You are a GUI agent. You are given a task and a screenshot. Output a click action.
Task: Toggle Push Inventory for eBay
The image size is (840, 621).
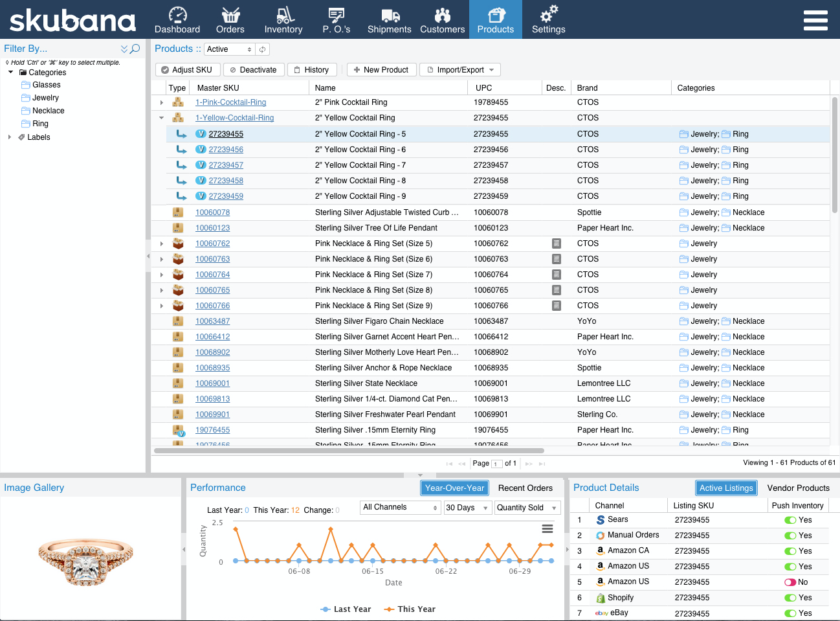coord(790,613)
